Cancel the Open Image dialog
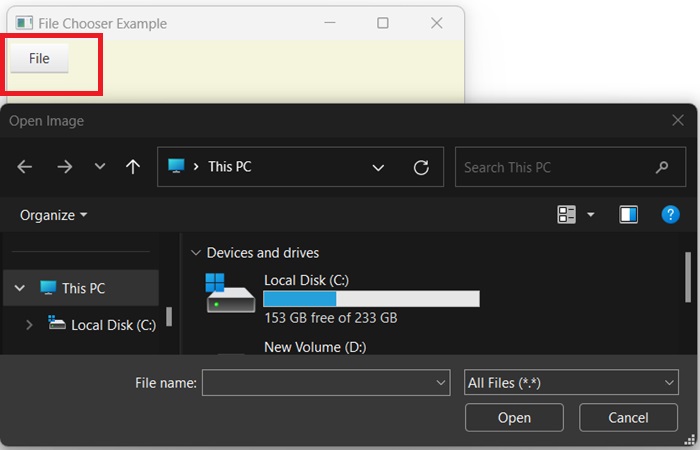The height and width of the screenshot is (450, 700). 628,417
